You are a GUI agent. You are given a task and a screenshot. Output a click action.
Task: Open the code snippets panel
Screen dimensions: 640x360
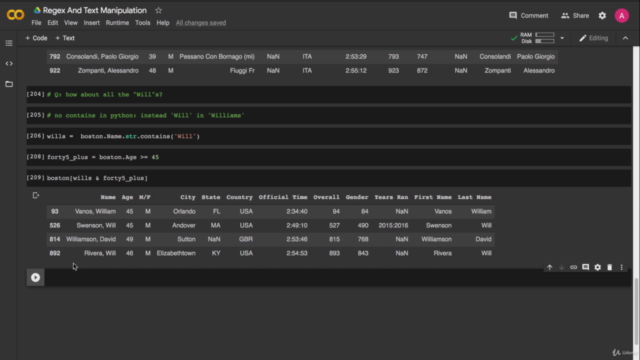pyautogui.click(x=9, y=64)
